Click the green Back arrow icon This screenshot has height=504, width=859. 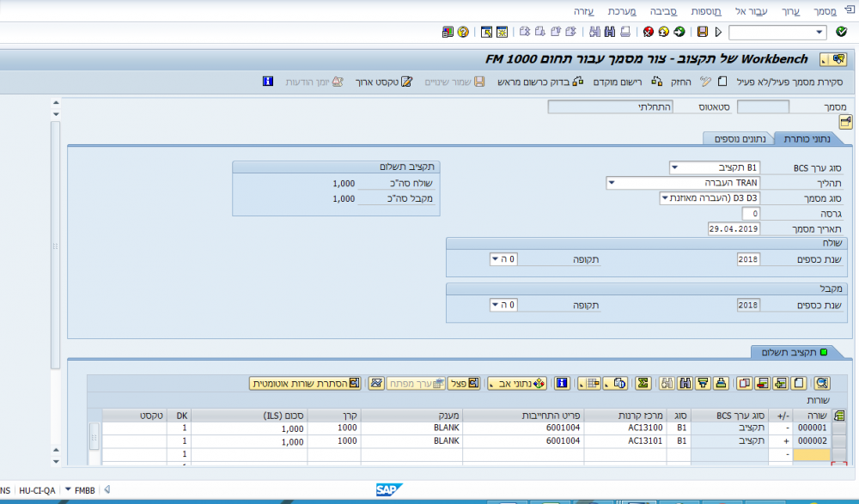[x=679, y=32]
